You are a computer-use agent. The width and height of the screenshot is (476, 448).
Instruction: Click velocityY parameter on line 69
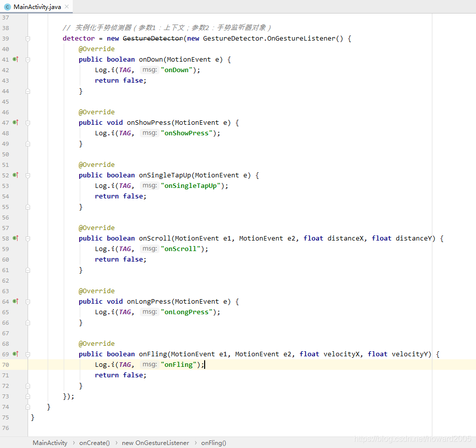tap(410, 354)
